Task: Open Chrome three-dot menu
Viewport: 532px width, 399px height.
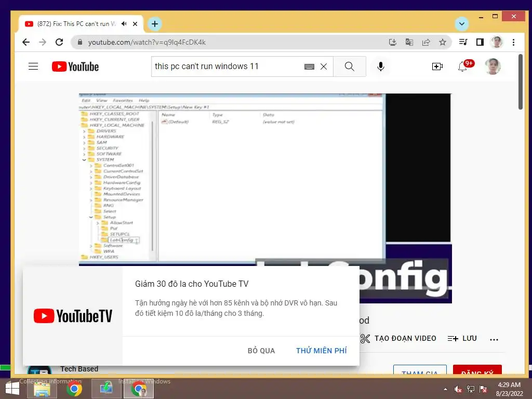Action: (x=513, y=42)
